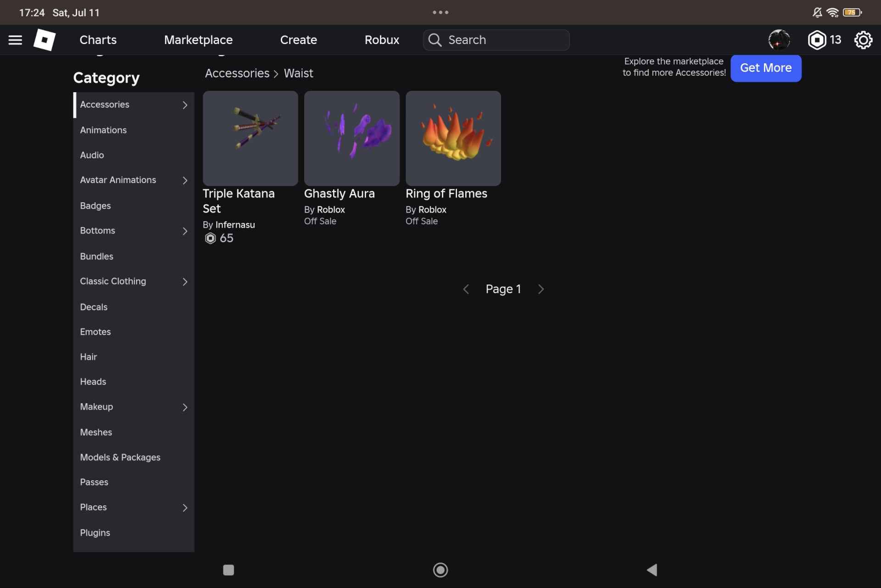This screenshot has width=881, height=588.
Task: Click the Page 1 indicator text
Action: 503,289
